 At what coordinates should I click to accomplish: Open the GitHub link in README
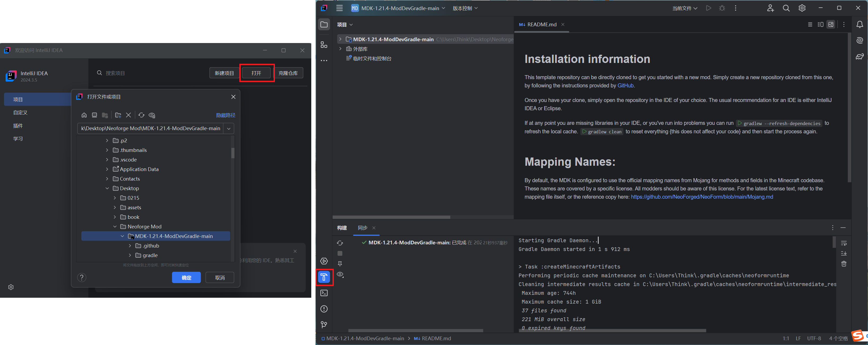point(625,86)
